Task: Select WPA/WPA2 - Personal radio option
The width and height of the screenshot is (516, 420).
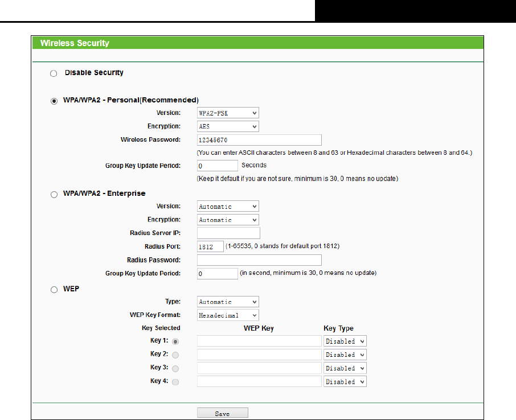Action: [54, 101]
